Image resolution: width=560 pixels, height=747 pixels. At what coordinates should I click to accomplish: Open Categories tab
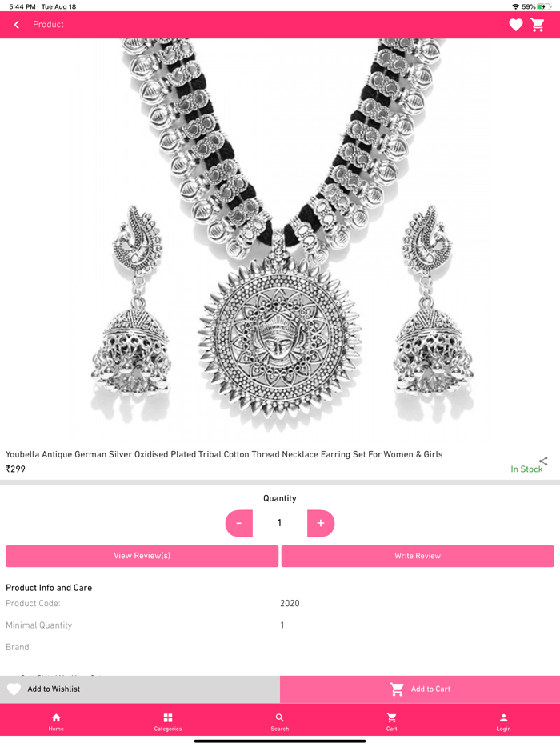(168, 721)
